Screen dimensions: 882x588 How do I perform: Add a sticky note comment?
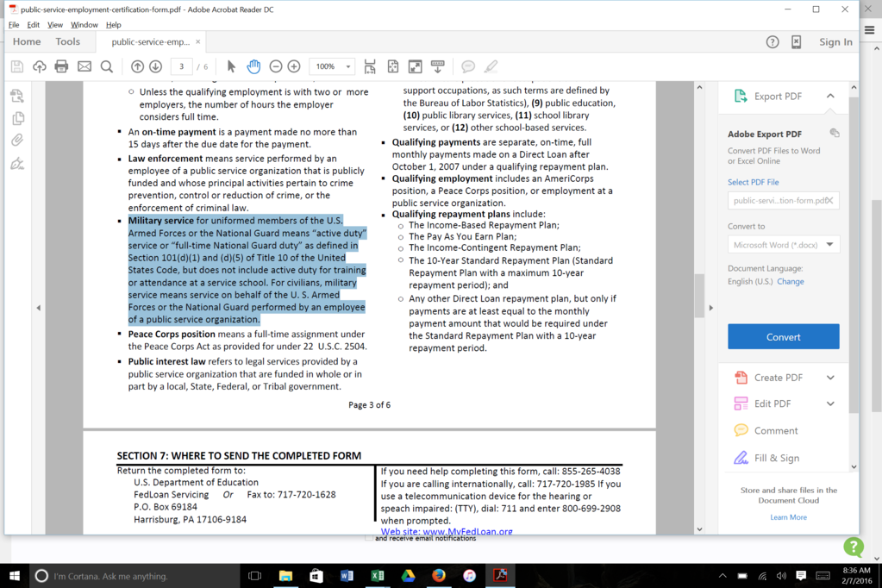coord(467,66)
